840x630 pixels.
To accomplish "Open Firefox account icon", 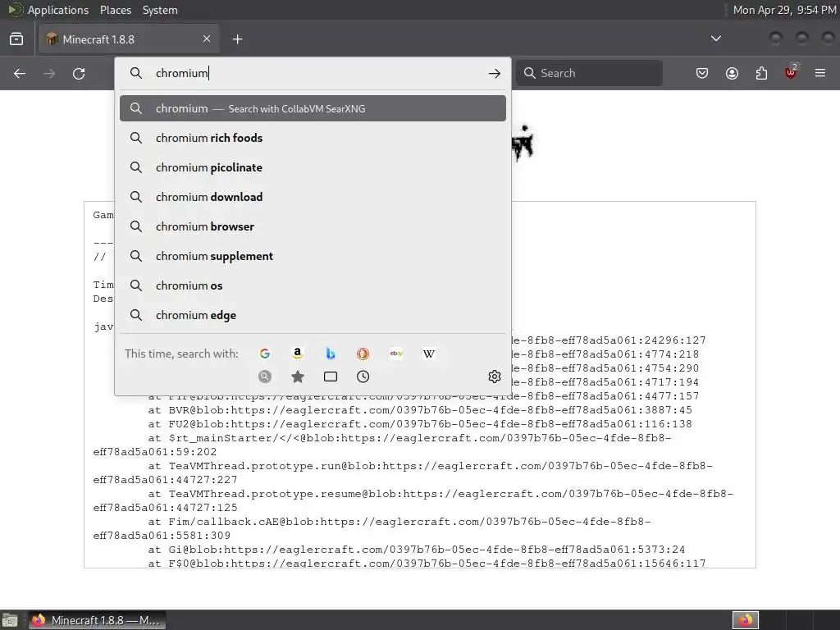I will coord(732,73).
